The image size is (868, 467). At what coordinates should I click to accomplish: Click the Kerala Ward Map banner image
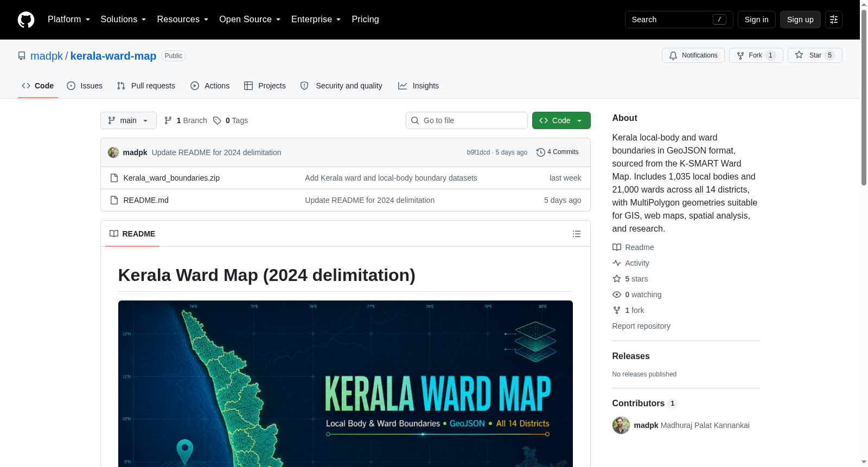[346, 383]
